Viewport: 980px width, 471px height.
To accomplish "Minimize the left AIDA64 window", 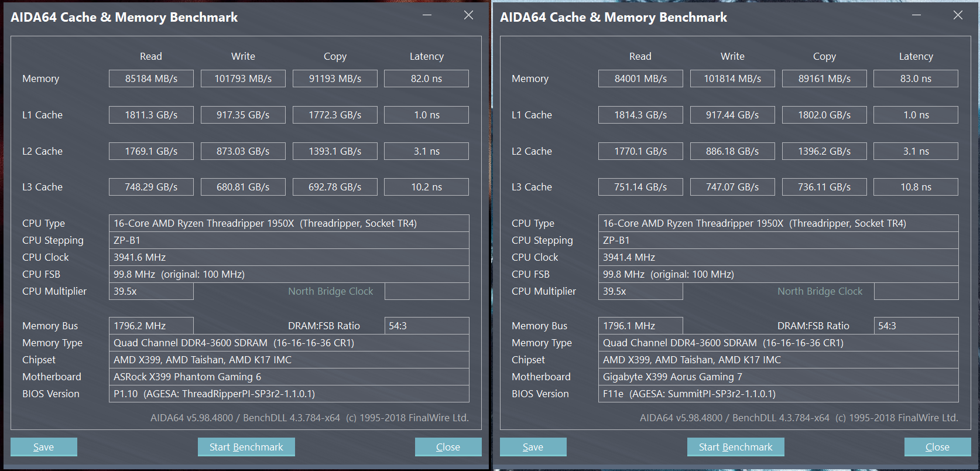I will 427,15.
